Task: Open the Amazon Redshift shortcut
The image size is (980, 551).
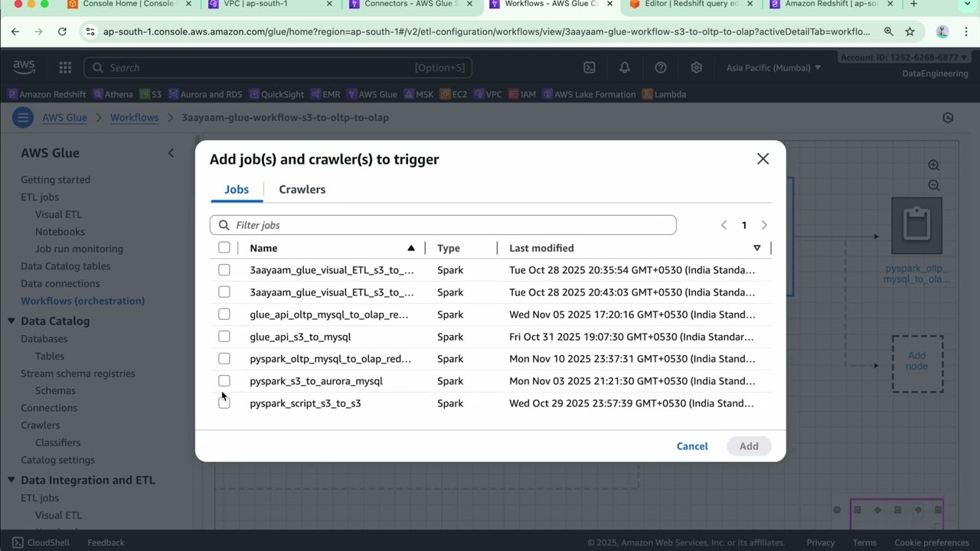Action: (x=46, y=94)
